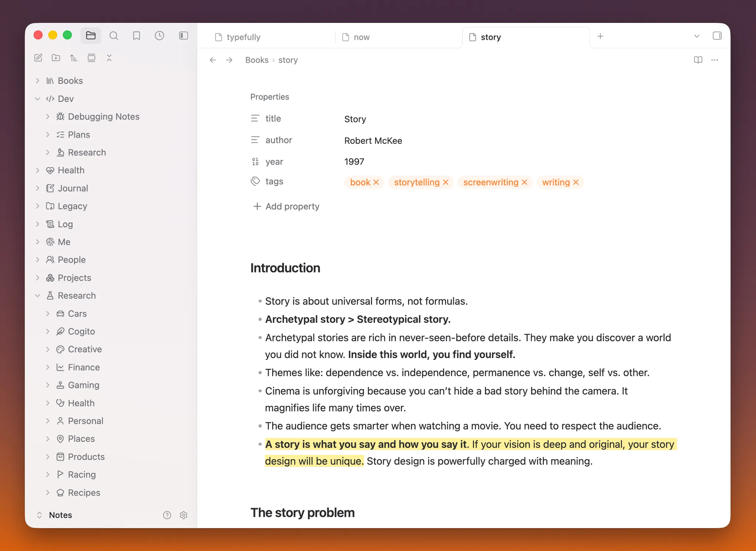Click Books in the breadcrumb
Screen dimensions: 756x551
point(257,60)
